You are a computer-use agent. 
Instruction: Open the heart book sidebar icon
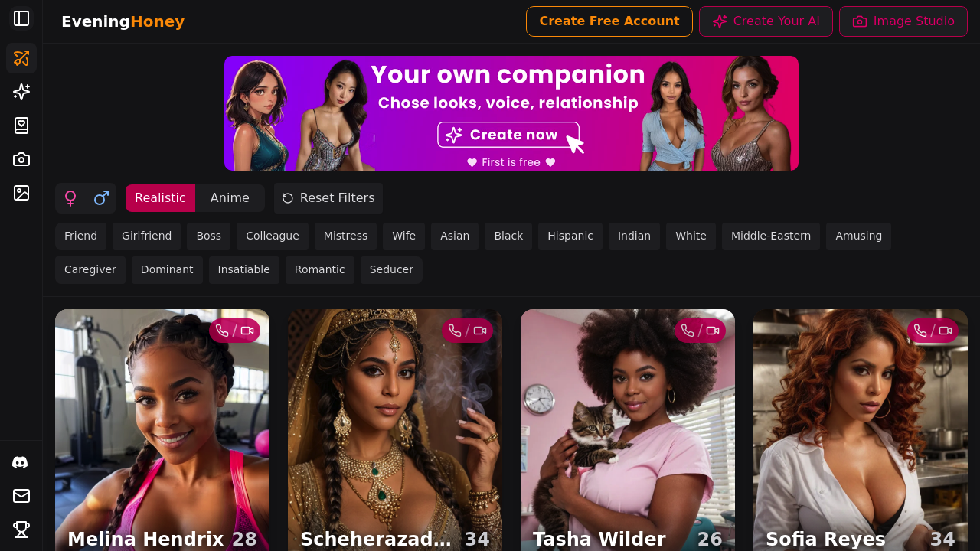point(21,126)
